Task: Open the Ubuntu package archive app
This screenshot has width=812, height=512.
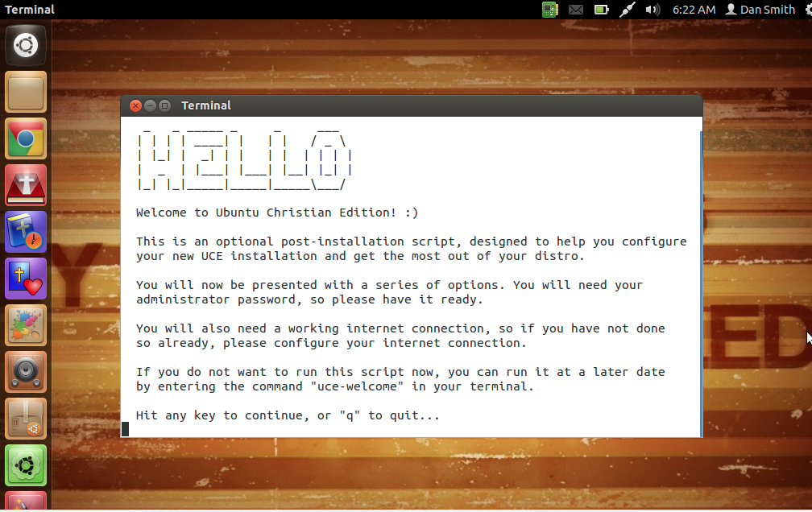Action: coord(26,418)
